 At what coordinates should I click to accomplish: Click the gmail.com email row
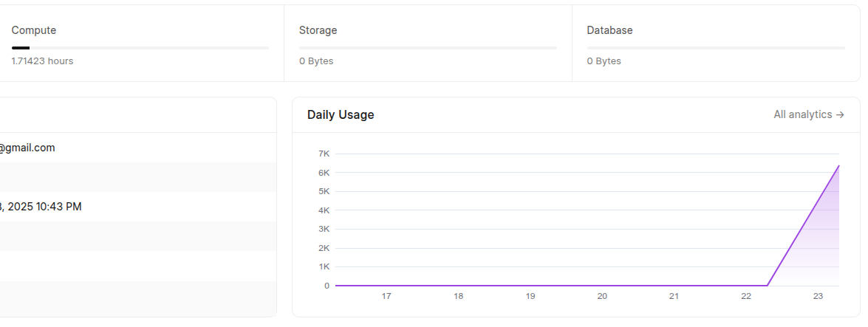[x=138, y=148]
